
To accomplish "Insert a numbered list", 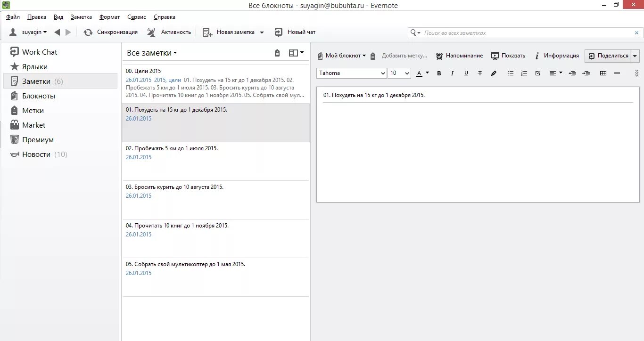I will click(524, 73).
